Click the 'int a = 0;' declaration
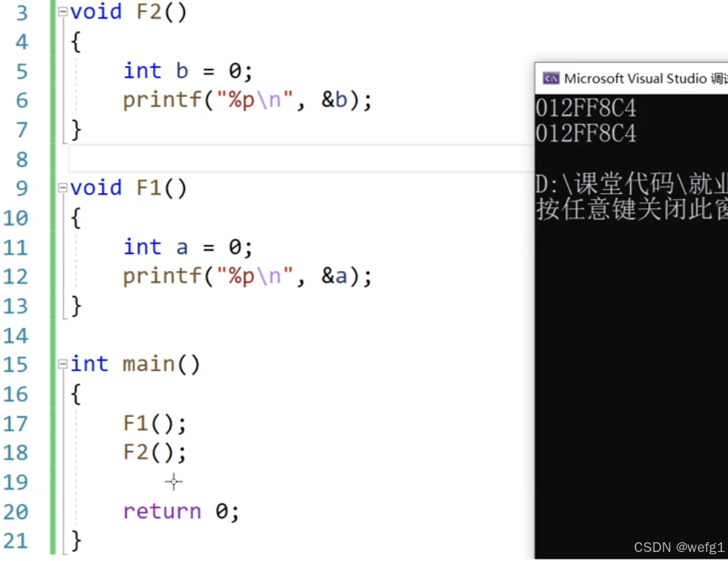This screenshot has height=561, width=728. (188, 247)
